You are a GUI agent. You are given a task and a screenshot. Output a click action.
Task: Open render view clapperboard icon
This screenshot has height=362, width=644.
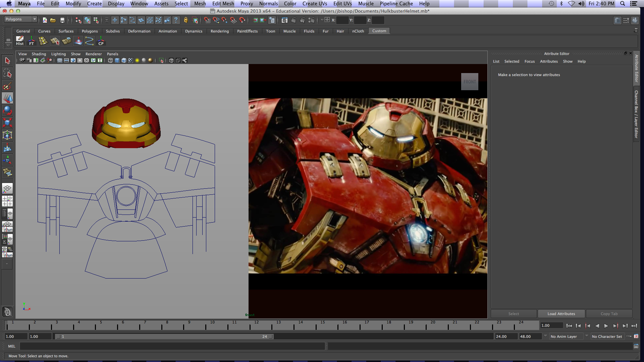pyautogui.click(x=284, y=20)
